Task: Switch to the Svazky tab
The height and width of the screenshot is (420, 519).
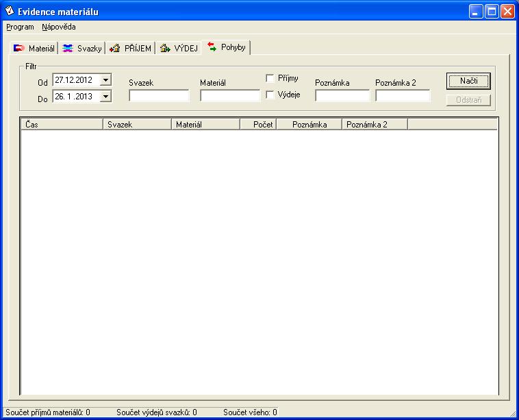Action: tap(82, 49)
